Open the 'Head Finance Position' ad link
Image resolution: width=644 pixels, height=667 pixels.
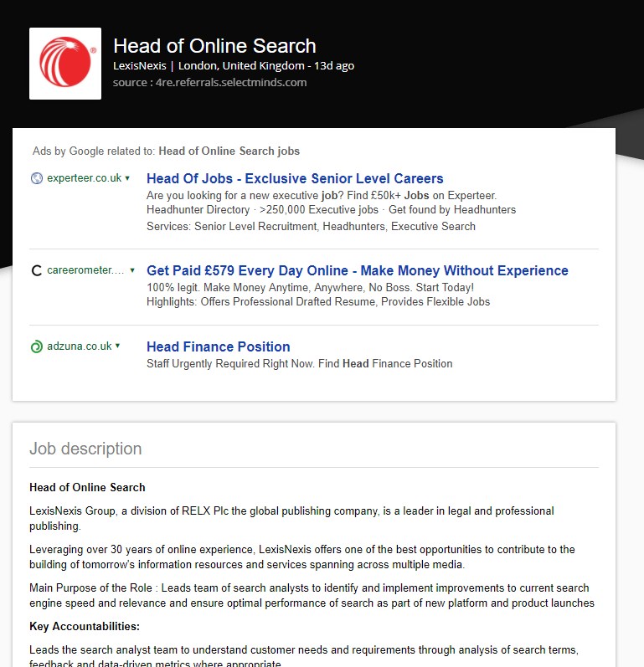coord(219,346)
